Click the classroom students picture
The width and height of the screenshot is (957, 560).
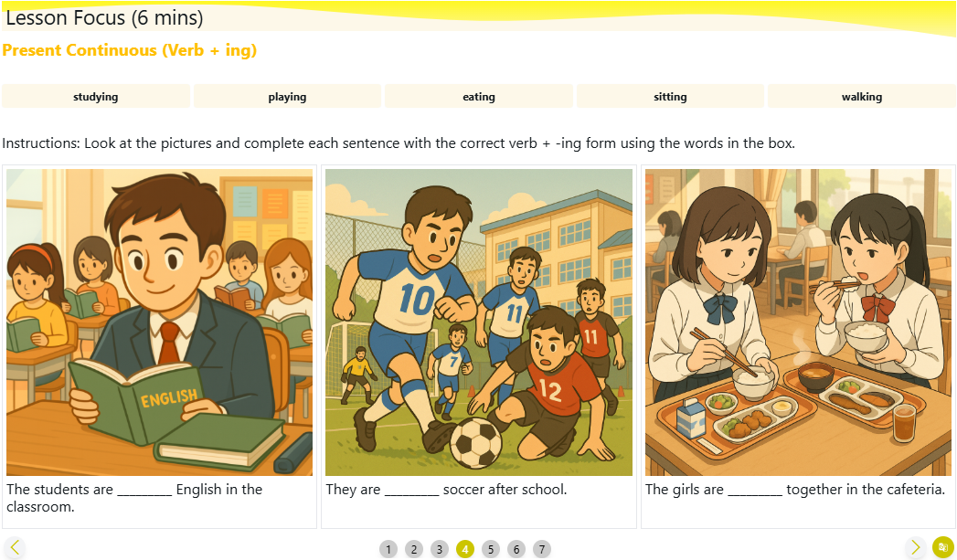(x=159, y=322)
